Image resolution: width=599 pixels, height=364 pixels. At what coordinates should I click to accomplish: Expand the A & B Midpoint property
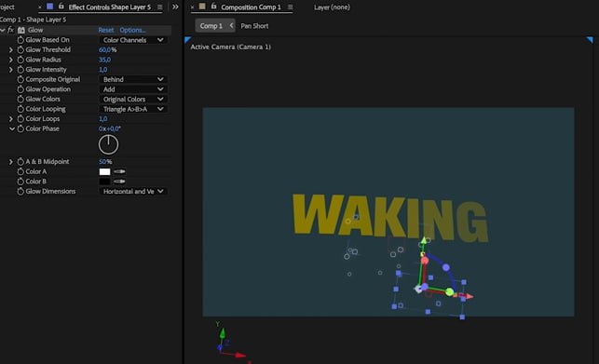pyautogui.click(x=10, y=162)
